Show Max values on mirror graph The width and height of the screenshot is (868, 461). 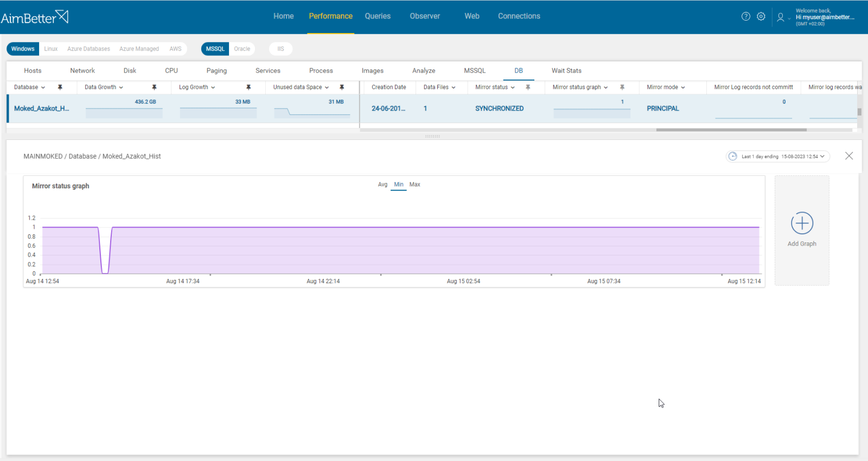point(414,184)
